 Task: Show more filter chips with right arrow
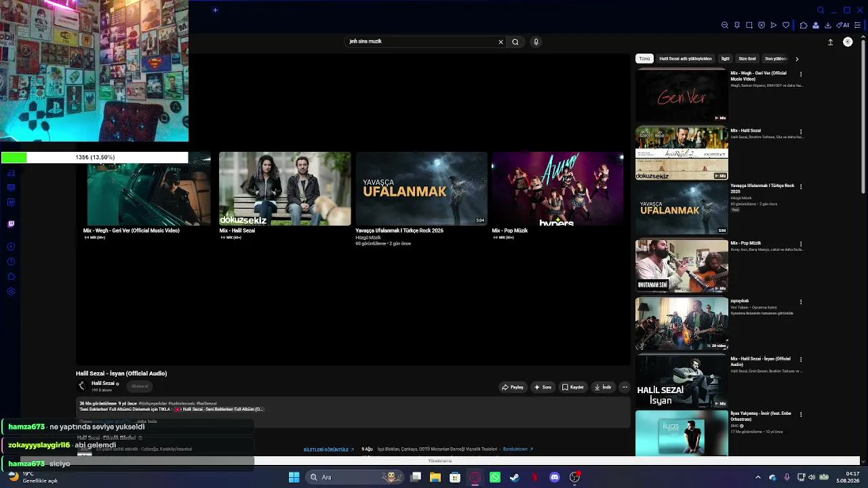(x=797, y=59)
